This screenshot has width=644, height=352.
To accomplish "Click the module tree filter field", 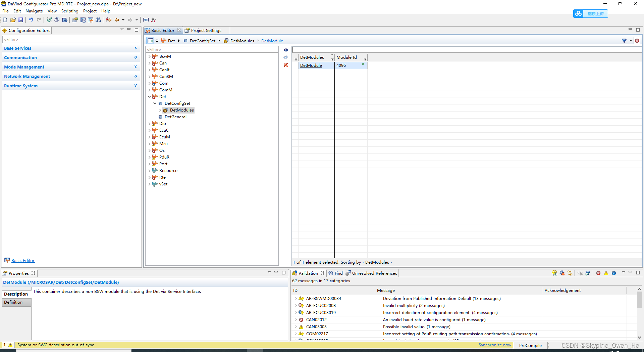I will point(212,50).
